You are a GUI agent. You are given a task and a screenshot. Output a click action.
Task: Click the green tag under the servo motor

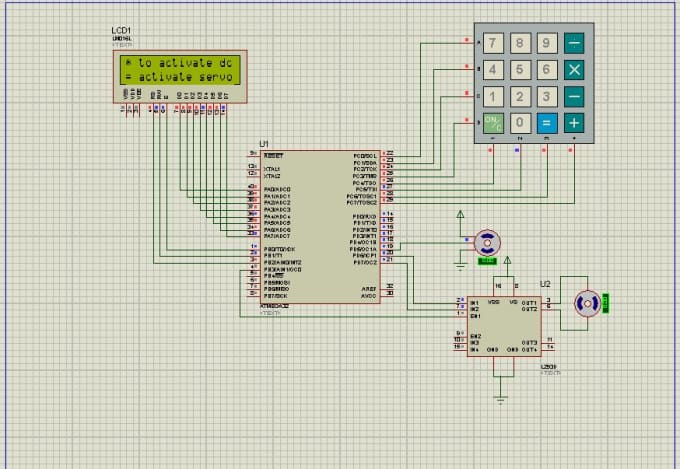click(487, 261)
